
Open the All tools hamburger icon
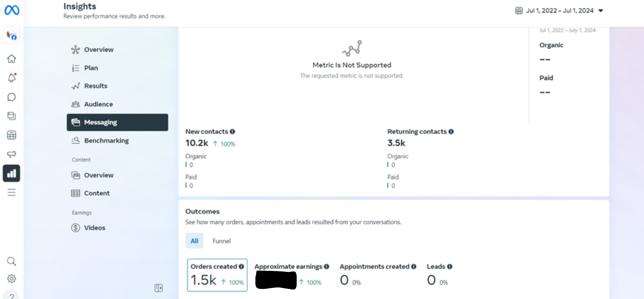click(x=12, y=193)
